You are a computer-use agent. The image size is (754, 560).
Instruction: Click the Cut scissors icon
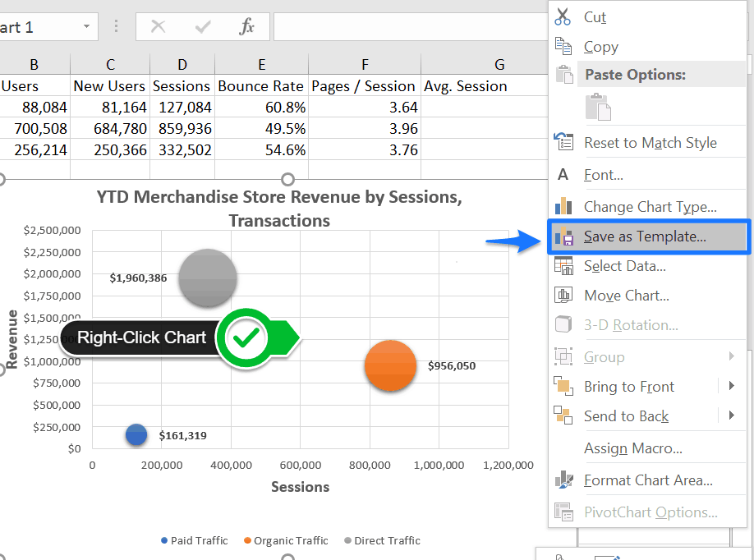tap(562, 16)
